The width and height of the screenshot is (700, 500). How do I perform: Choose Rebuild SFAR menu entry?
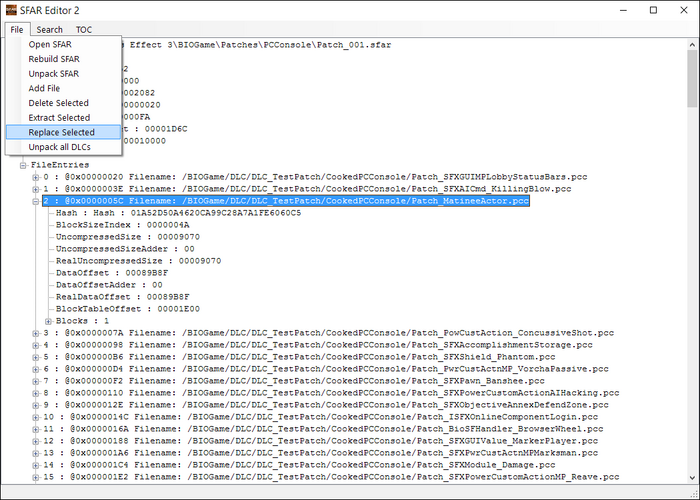pyautogui.click(x=63, y=59)
